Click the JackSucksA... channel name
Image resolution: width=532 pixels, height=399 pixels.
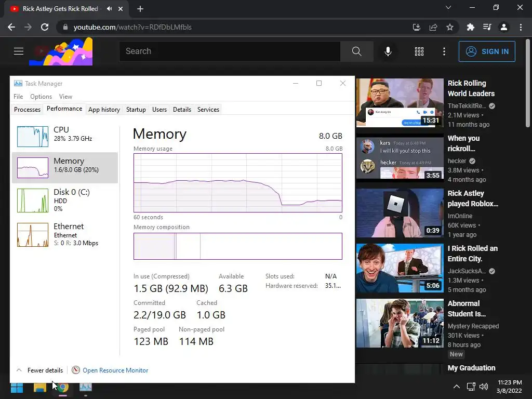click(x=467, y=271)
